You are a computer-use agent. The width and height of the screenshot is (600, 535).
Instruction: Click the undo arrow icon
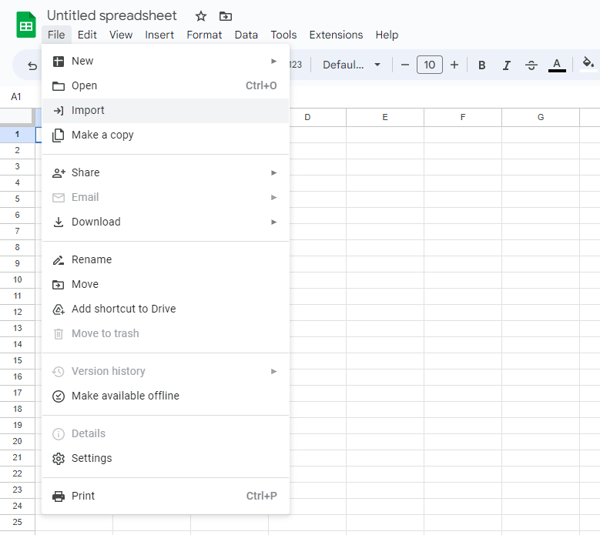coord(32,66)
